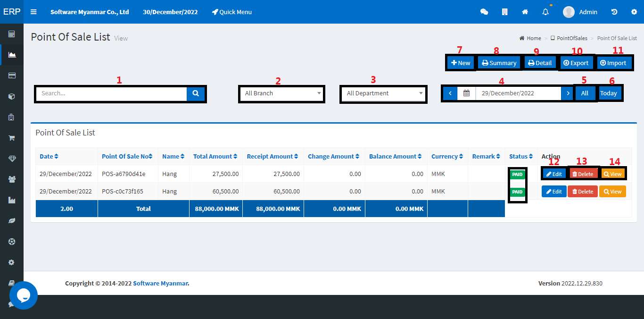Open the soccer ball sidebar icon
Screen dimensions: 644x319
coord(12,242)
